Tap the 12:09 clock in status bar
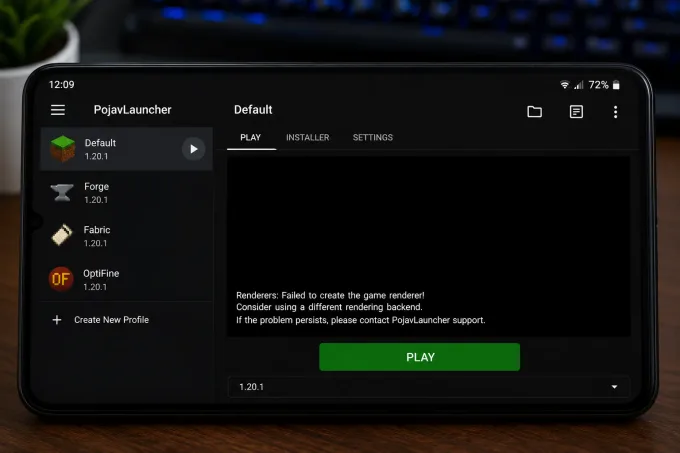The height and width of the screenshot is (453, 680). pyautogui.click(x=62, y=85)
